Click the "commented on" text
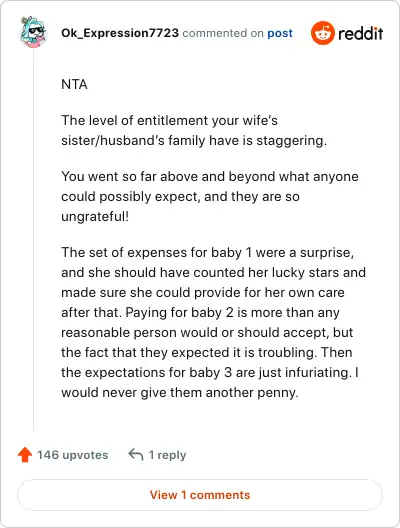This screenshot has height=528, width=400. coord(223,33)
